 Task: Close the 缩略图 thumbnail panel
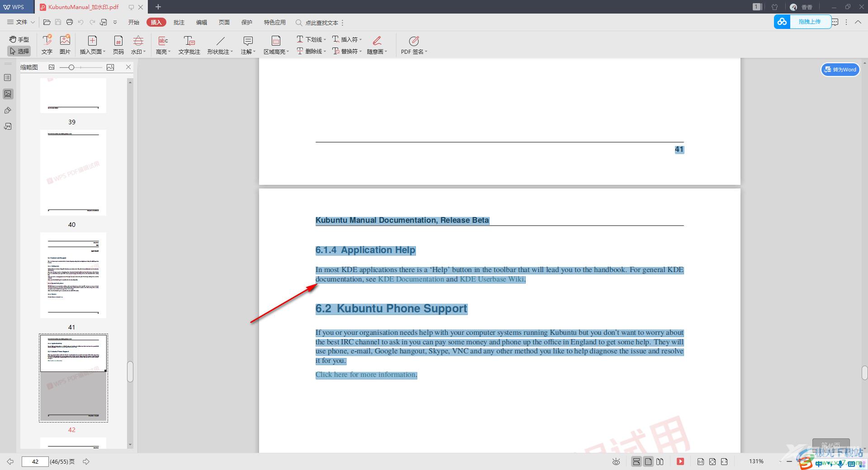pyautogui.click(x=128, y=67)
